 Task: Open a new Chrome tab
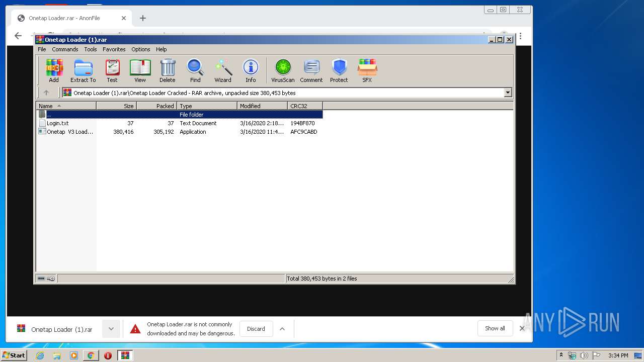click(x=143, y=18)
